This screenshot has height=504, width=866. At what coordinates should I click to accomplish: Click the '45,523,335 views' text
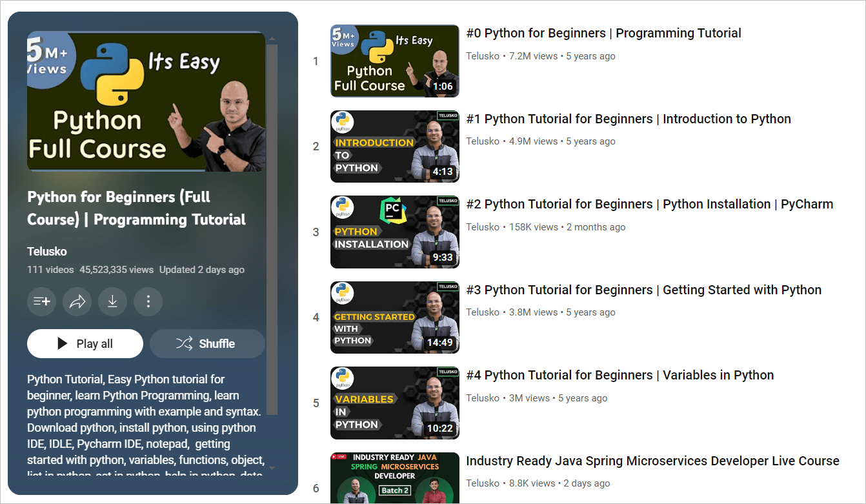coord(117,270)
